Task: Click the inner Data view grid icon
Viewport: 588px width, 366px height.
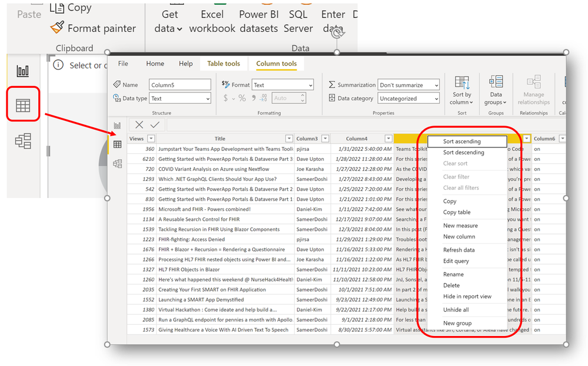Action: 117,144
